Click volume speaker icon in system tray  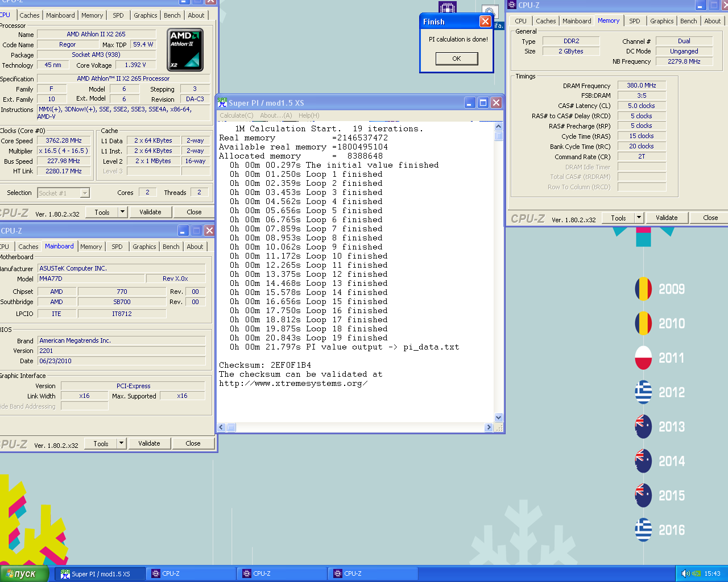click(685, 573)
